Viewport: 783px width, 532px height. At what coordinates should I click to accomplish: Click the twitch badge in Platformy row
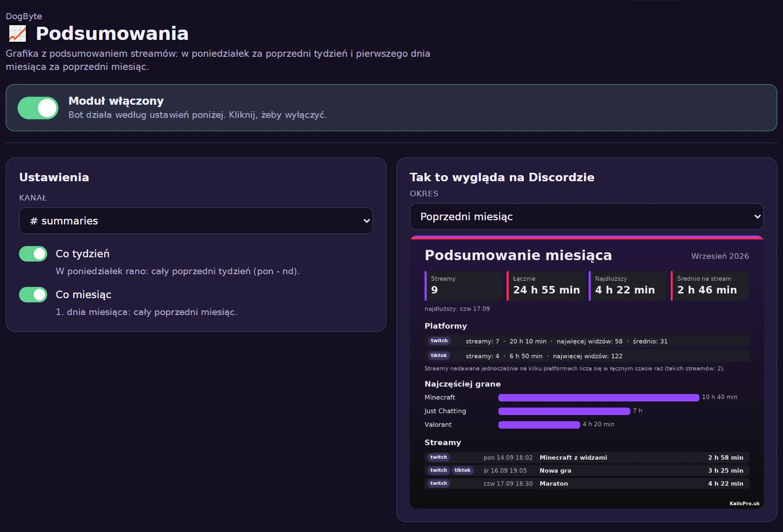pyautogui.click(x=439, y=341)
